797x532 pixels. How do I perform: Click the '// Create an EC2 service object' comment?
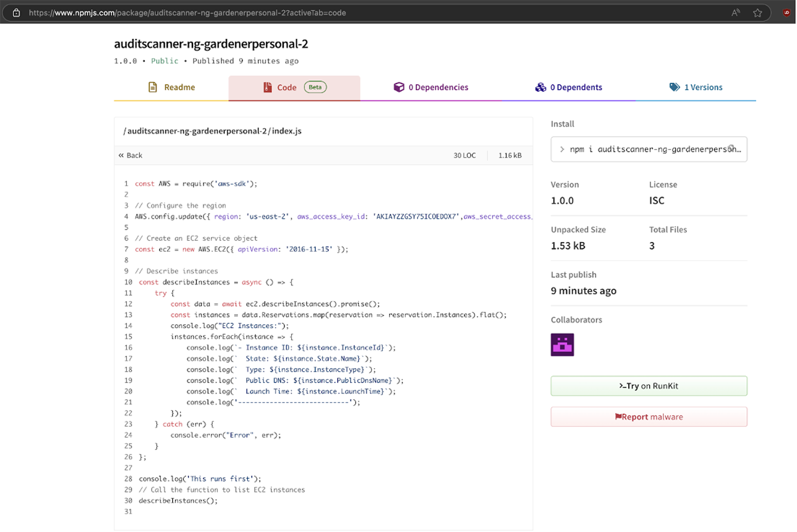click(196, 239)
